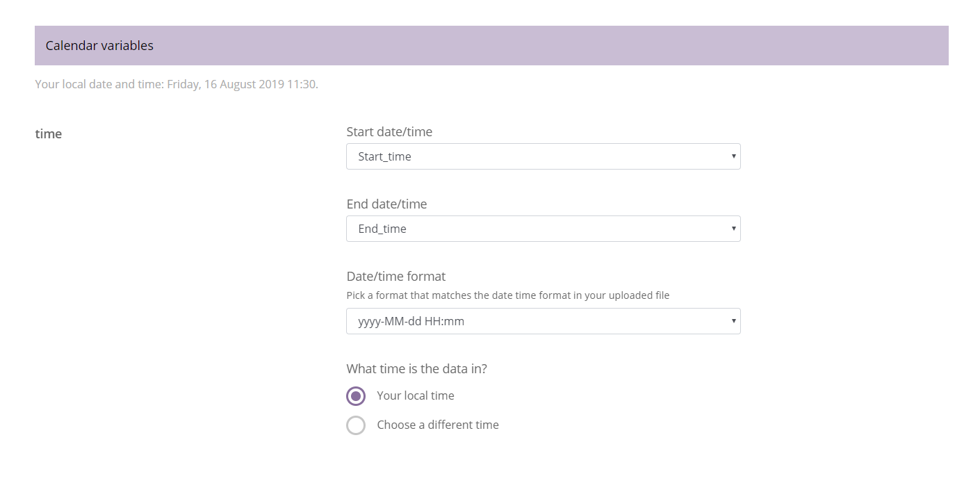Click the 'Your local time' text label
Screen dimensions: 980x490
pos(415,395)
